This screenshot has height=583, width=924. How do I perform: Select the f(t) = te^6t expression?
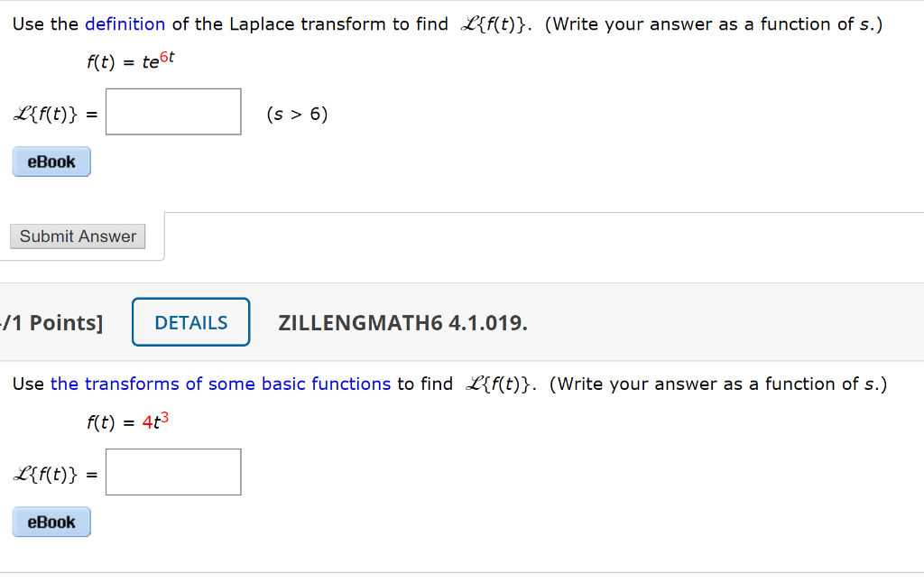130,63
